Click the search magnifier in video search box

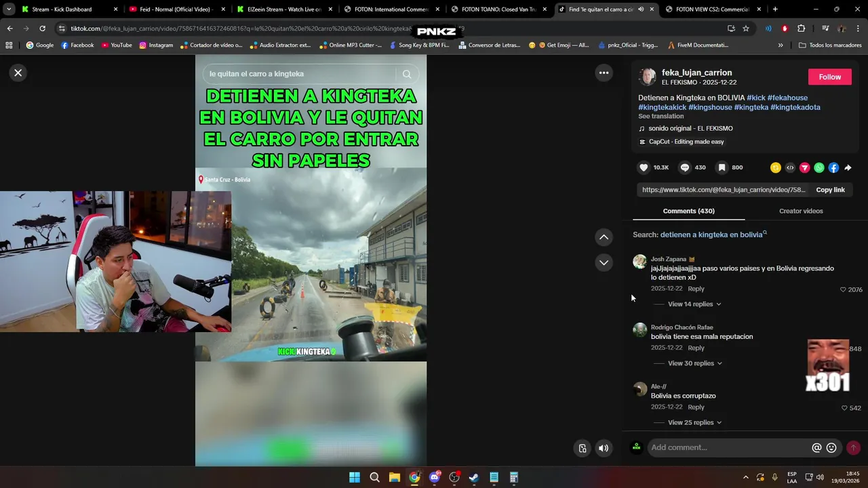click(407, 74)
